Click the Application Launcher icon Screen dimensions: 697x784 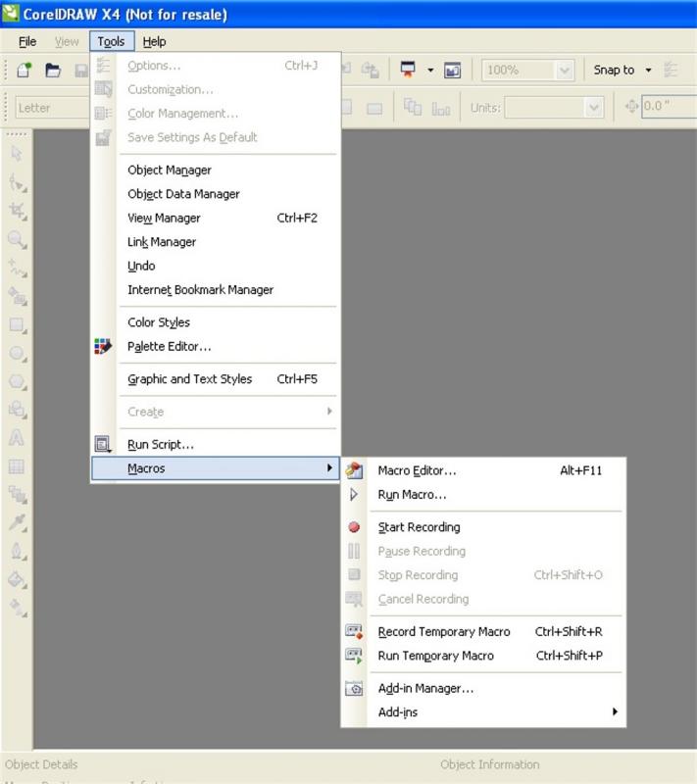coord(408,70)
